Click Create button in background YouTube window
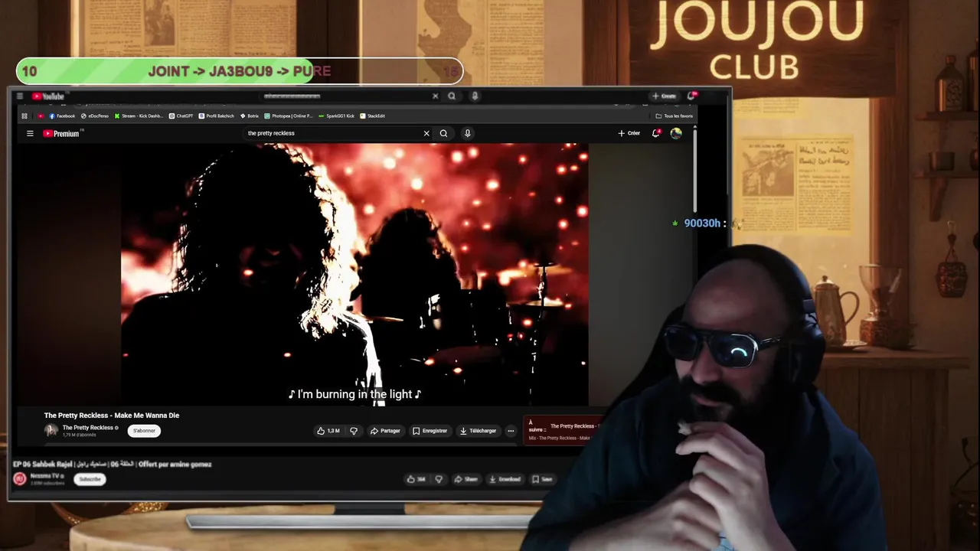980x551 pixels. (665, 96)
